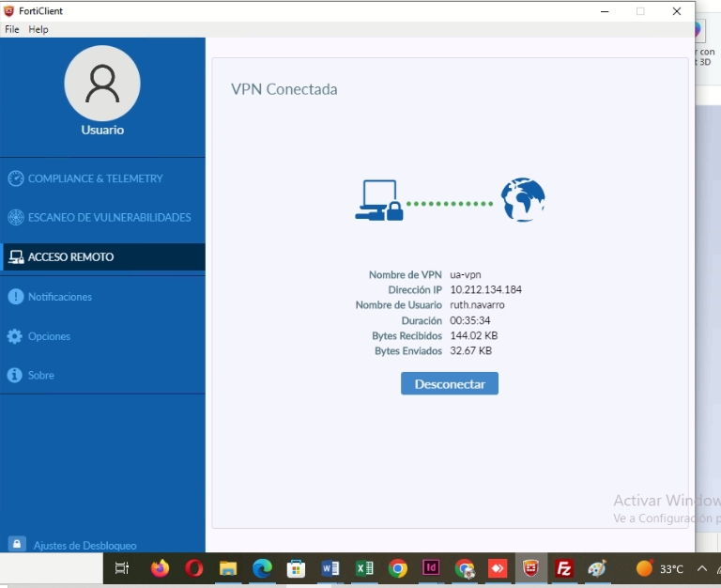Click the Compliance & Telemetry gauge icon

click(16, 178)
